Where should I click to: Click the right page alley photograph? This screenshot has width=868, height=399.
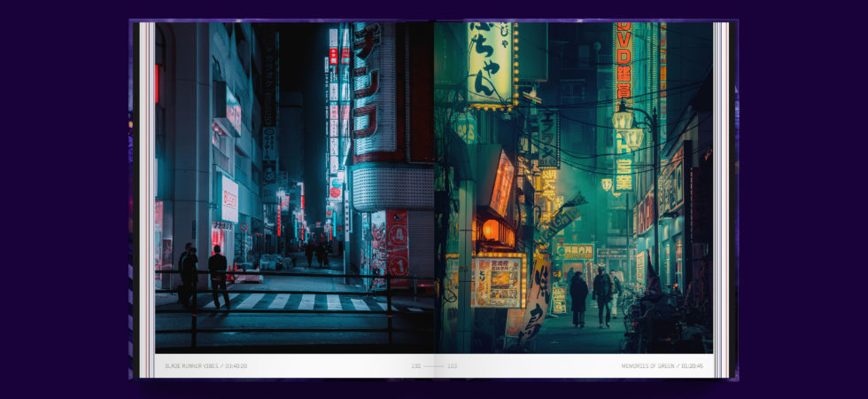(576, 177)
